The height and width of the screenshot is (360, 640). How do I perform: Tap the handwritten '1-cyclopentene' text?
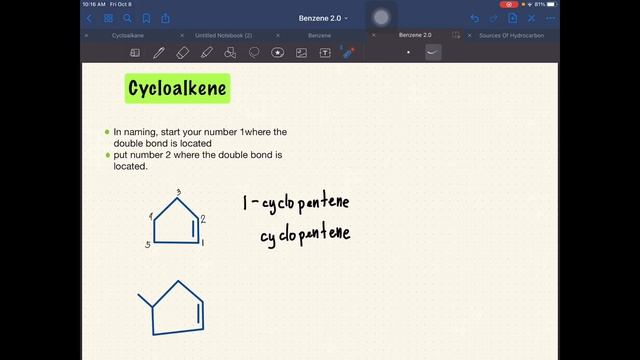click(x=296, y=202)
